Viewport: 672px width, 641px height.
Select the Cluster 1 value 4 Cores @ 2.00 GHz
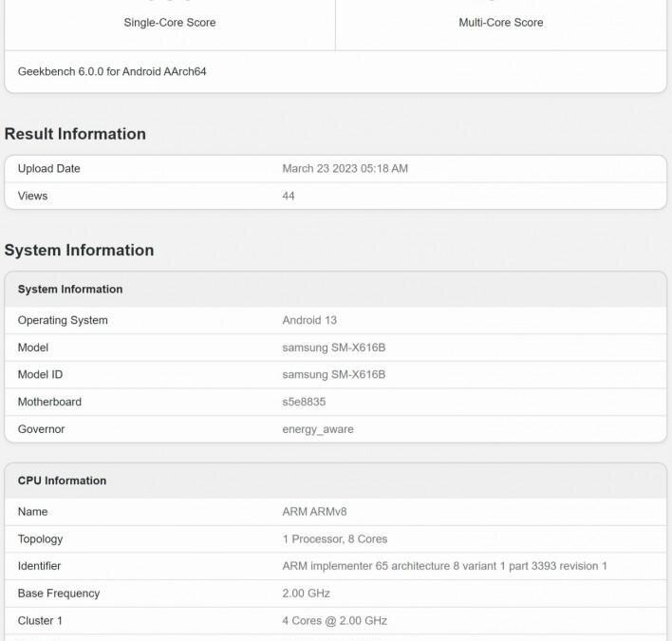tap(335, 621)
